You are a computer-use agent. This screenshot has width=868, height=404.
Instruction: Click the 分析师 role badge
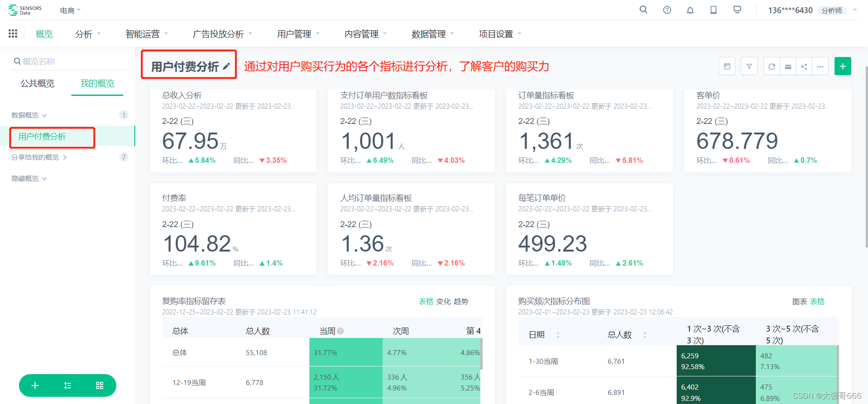tap(832, 10)
